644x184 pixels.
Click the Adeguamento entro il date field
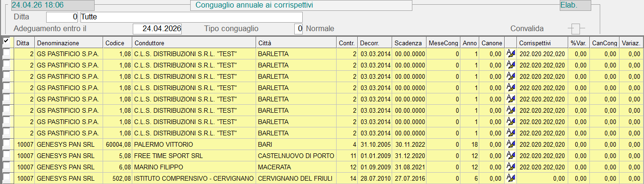pos(158,29)
